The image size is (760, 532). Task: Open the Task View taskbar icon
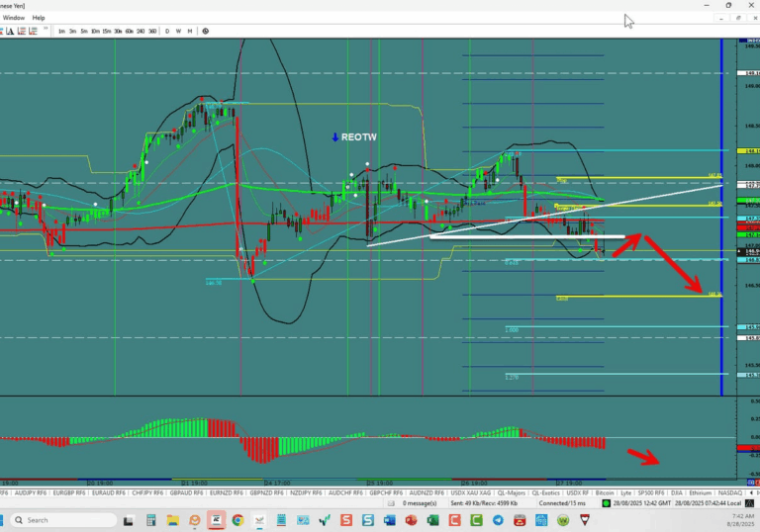point(128,521)
